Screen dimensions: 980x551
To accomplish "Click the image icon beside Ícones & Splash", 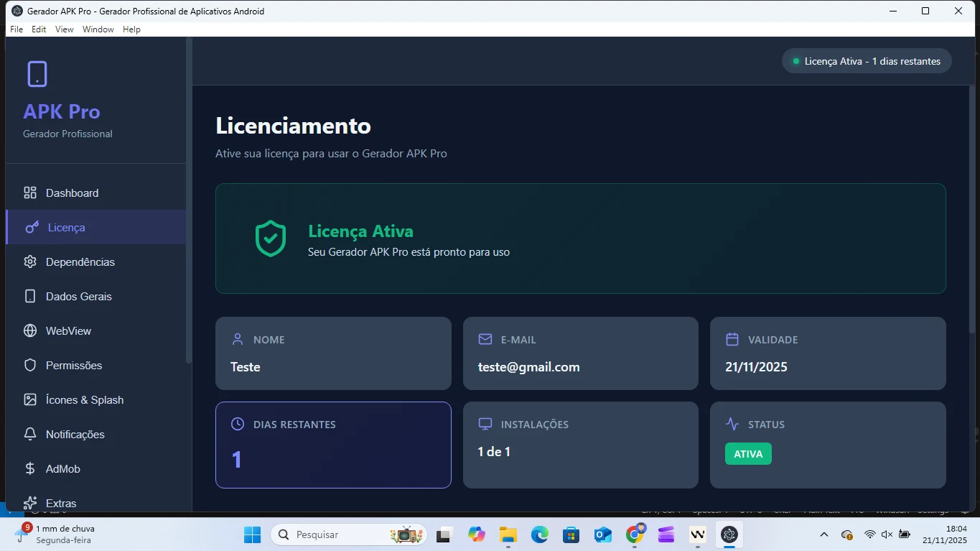I will tap(30, 399).
